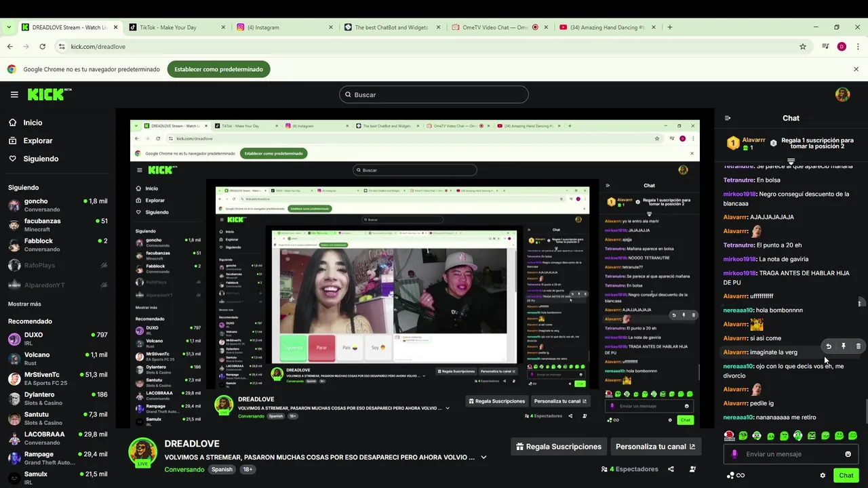Open Chrome media control icon
This screenshot has height=488, width=868.
(x=825, y=47)
